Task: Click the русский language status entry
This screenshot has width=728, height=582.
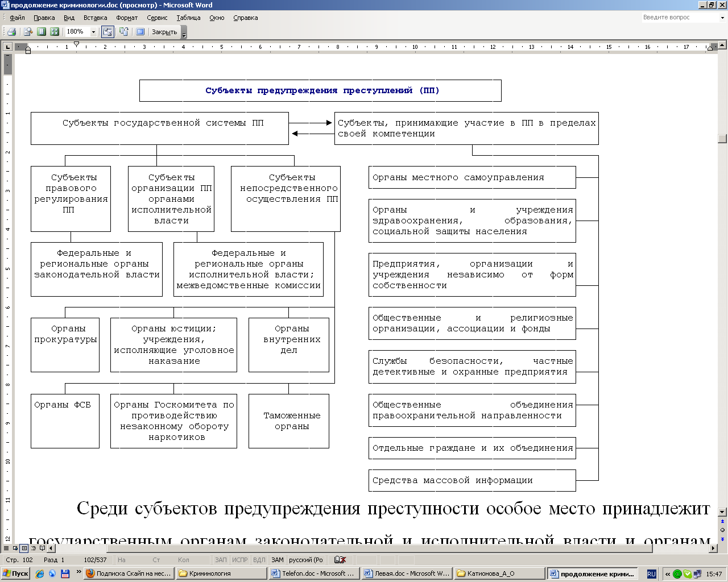Action: 306,560
